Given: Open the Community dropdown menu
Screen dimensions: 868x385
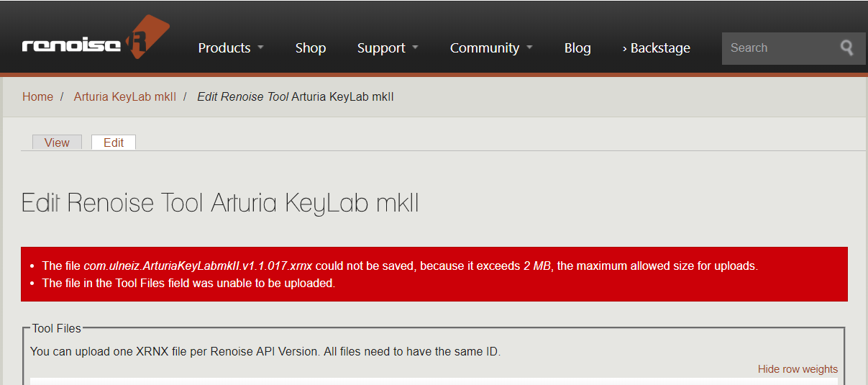Looking at the screenshot, I should [491, 48].
